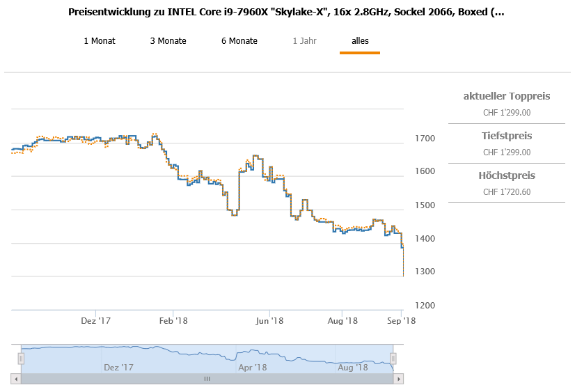The height and width of the screenshot is (392, 575).
Task: Click the 1700 y-axis price label
Action: click(425, 139)
